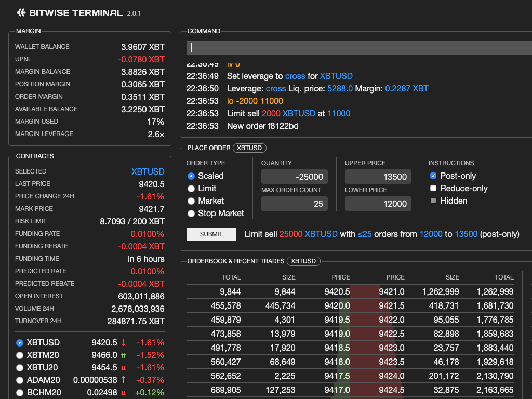Enable the Reduce-only checkbox
Image resolution: width=532 pixels, height=399 pixels.
click(433, 188)
